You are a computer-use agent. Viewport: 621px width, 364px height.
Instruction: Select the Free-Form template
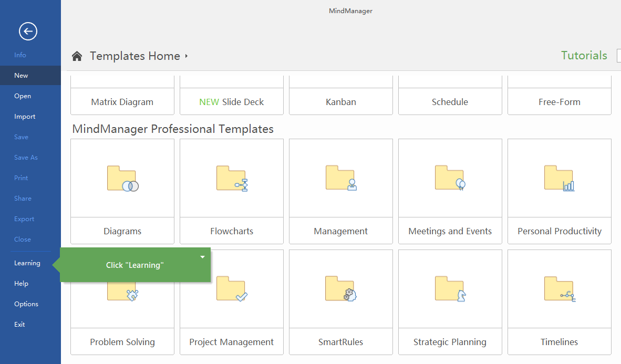click(560, 96)
